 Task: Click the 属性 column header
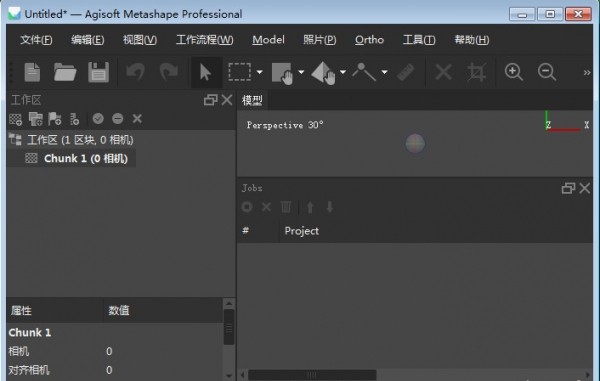[x=55, y=310]
